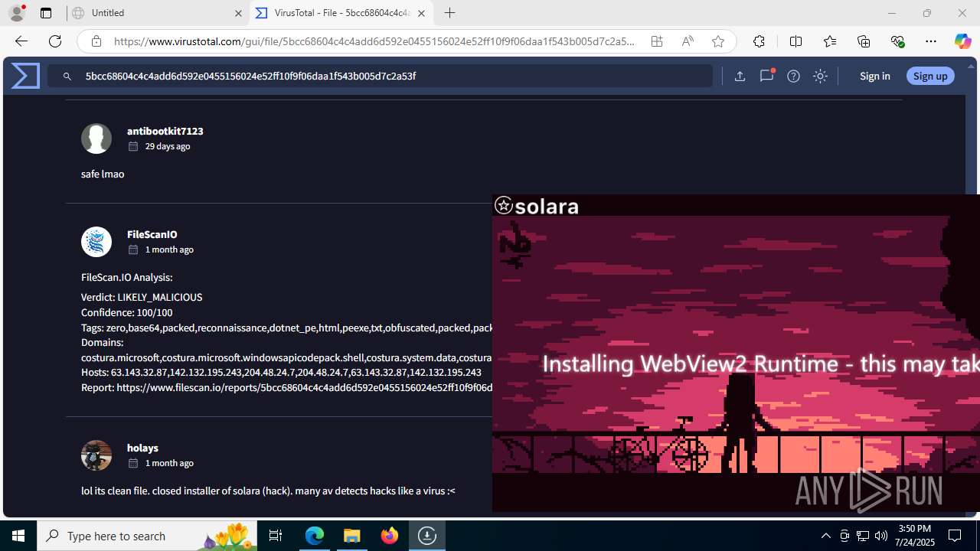
Task: Click antibootkit7123 username
Action: point(165,131)
